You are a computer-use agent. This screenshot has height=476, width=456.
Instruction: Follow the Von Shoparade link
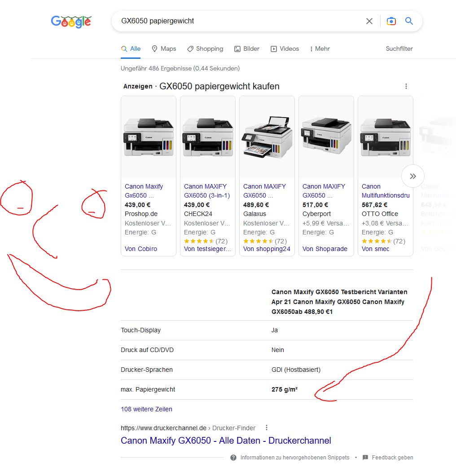[x=324, y=249]
